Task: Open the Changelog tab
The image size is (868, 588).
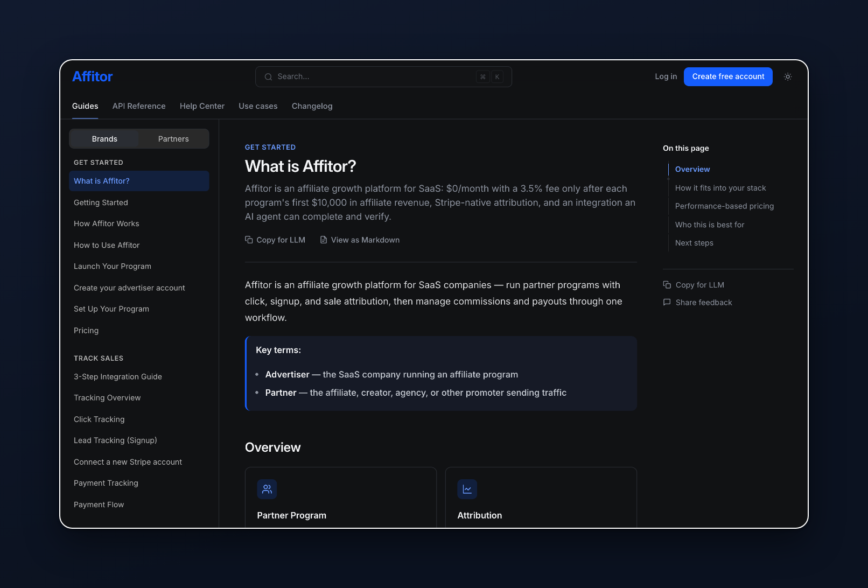Action: click(312, 106)
